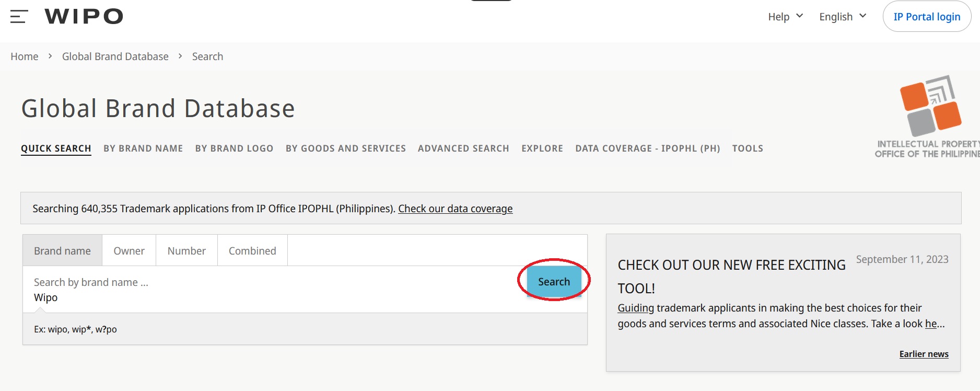Expand the Help dropdown

tap(785, 17)
